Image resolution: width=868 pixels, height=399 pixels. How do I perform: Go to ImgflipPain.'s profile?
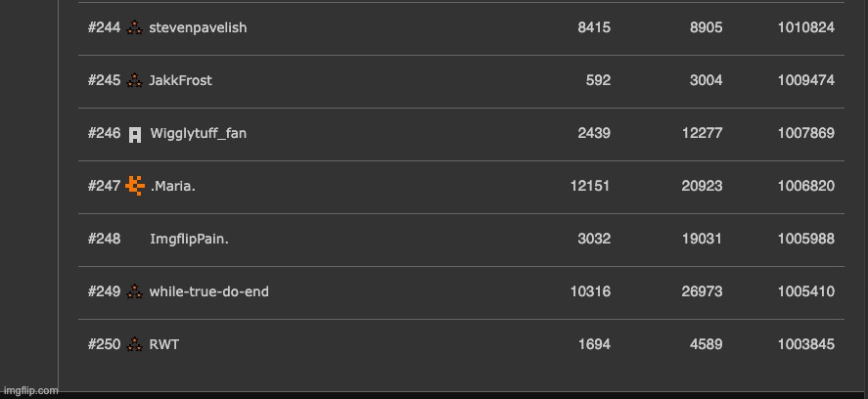(x=189, y=239)
